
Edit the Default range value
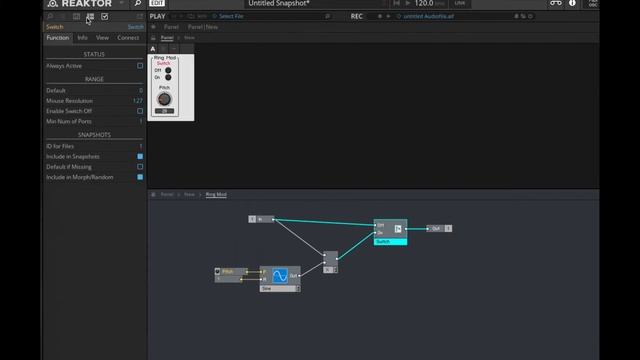(x=141, y=91)
